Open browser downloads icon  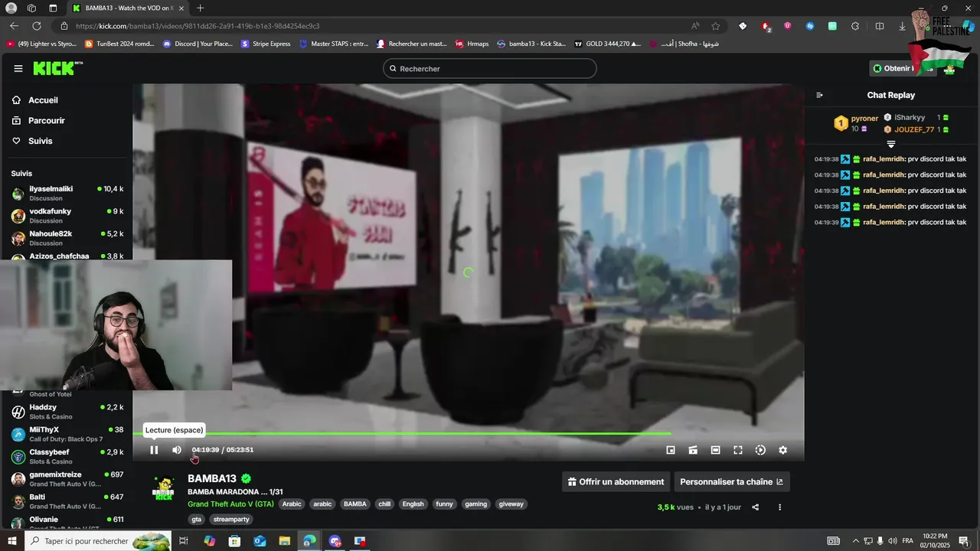902,26
